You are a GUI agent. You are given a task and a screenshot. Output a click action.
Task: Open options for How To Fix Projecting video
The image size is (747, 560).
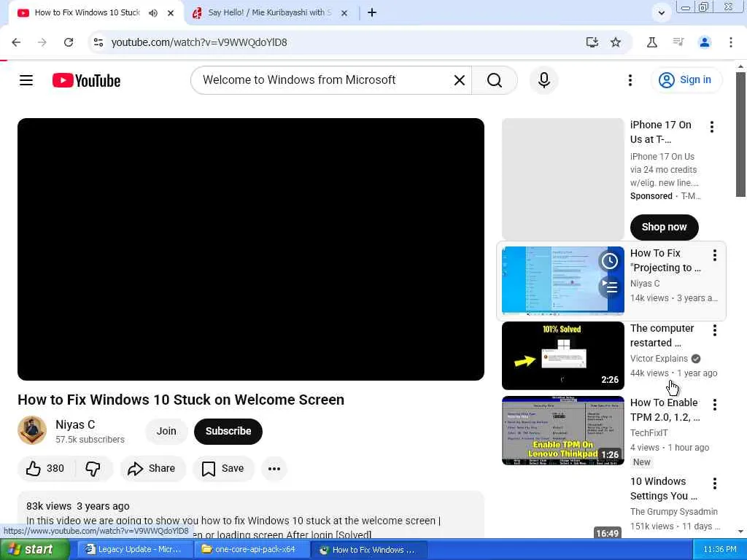(x=715, y=255)
